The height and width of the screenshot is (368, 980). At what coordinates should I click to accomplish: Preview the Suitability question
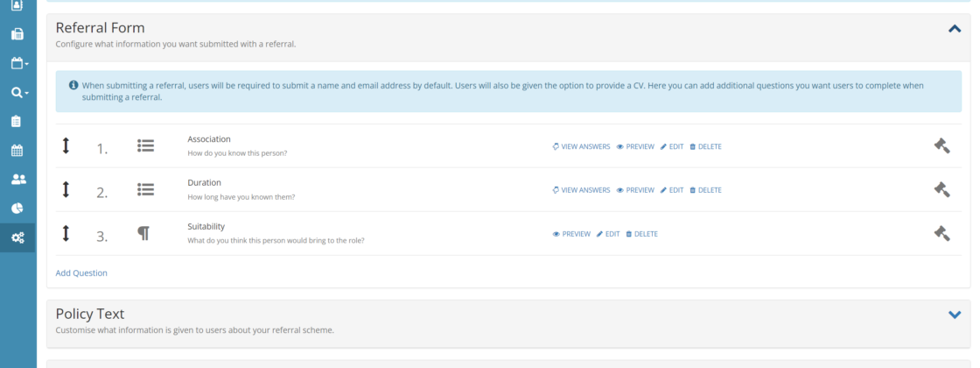[571, 234]
